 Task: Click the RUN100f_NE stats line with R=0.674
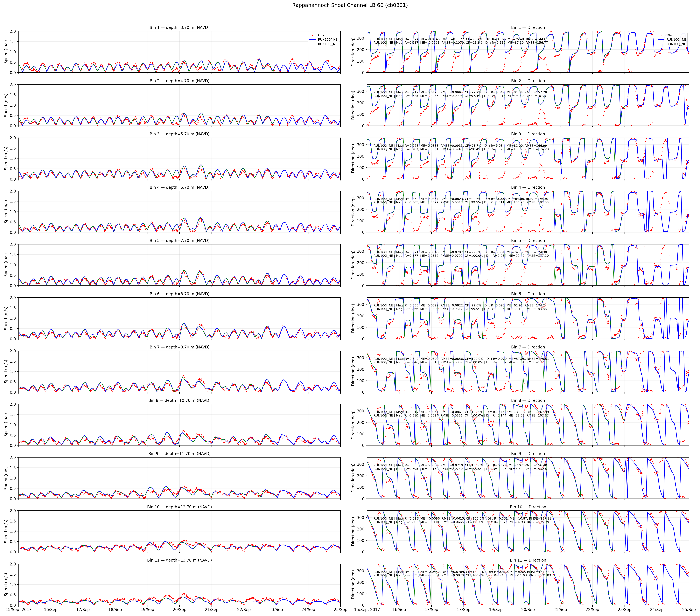[x=461, y=39]
